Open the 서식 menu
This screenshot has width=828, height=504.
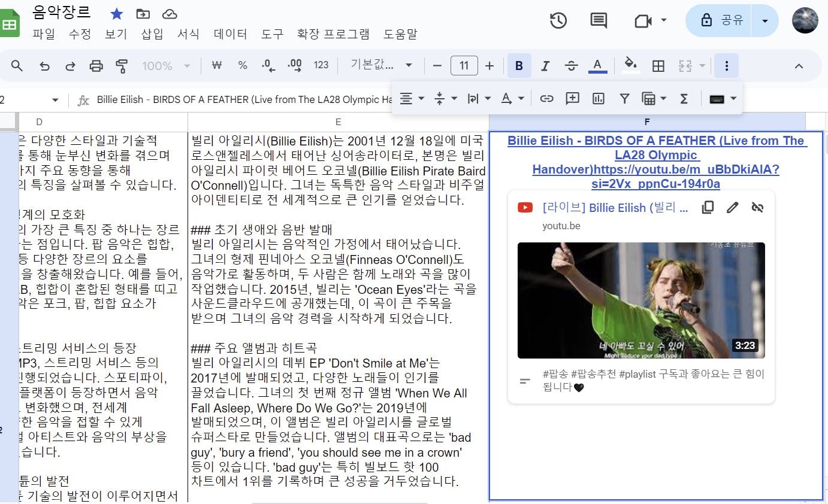[x=188, y=34]
